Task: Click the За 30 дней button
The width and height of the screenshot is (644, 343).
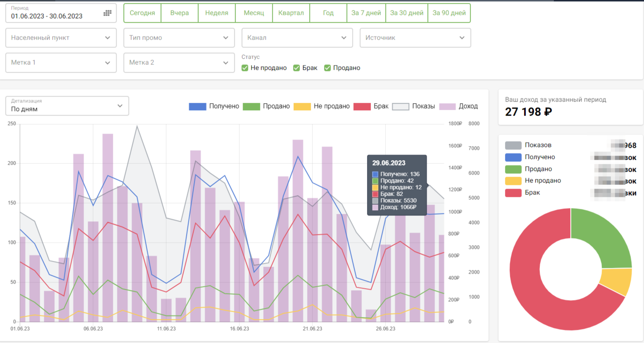Action: (x=406, y=13)
